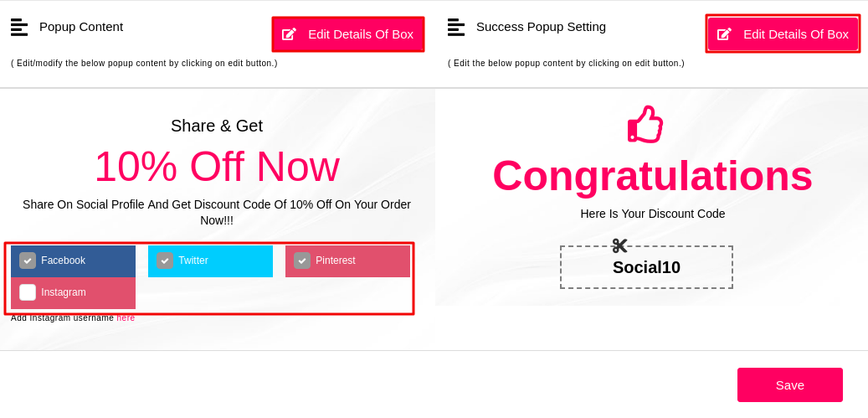Click the scissors icon on coupon box
Image resolution: width=868 pixels, height=418 pixels.
619,245
